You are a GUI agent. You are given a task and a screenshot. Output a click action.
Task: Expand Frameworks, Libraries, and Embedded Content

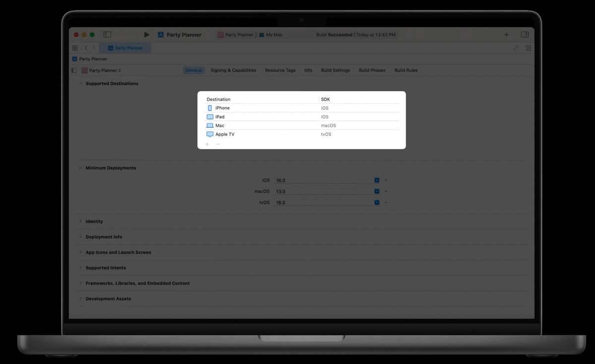[80, 283]
